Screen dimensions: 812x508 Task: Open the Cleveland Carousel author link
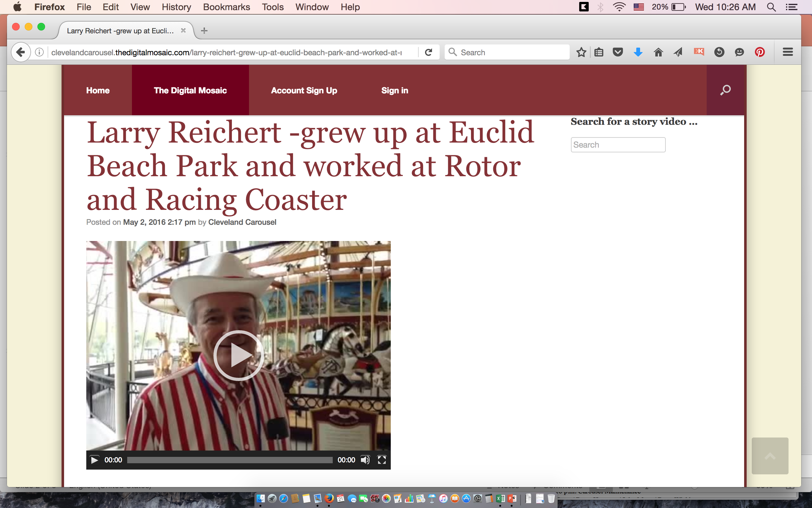pos(242,222)
